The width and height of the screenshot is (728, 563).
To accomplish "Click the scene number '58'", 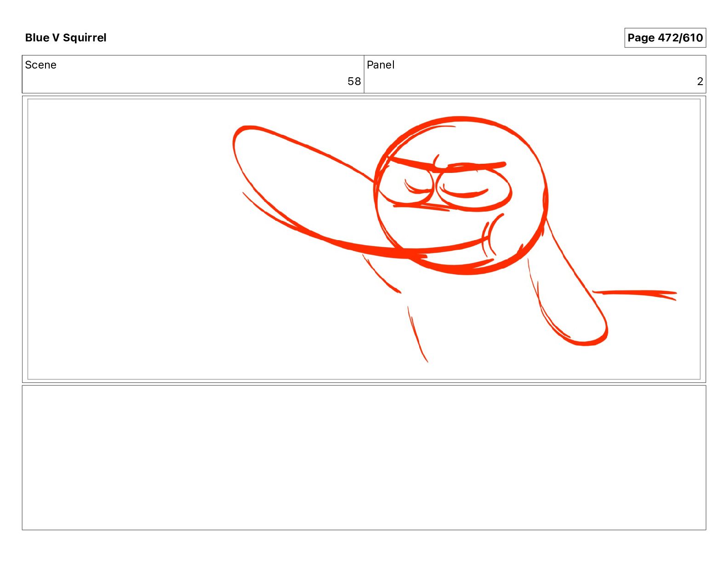I will 354,81.
